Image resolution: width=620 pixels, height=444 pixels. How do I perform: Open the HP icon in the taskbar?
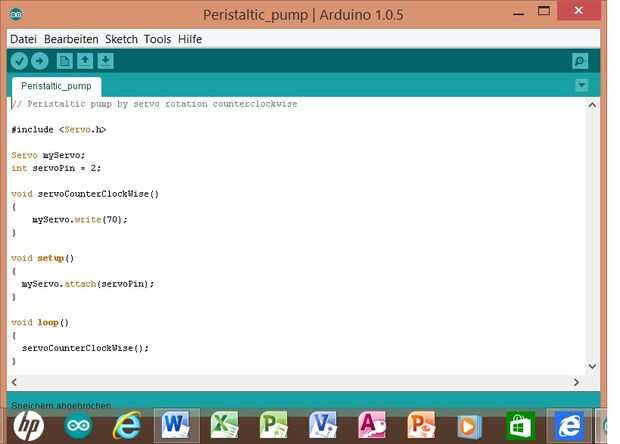coord(29,426)
